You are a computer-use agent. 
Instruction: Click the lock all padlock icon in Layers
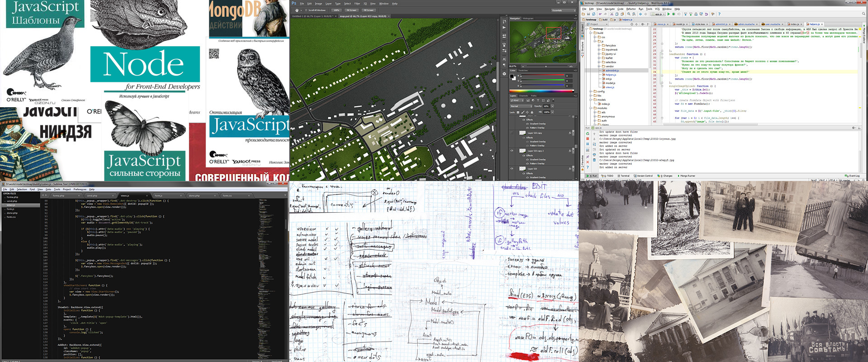pos(532,112)
